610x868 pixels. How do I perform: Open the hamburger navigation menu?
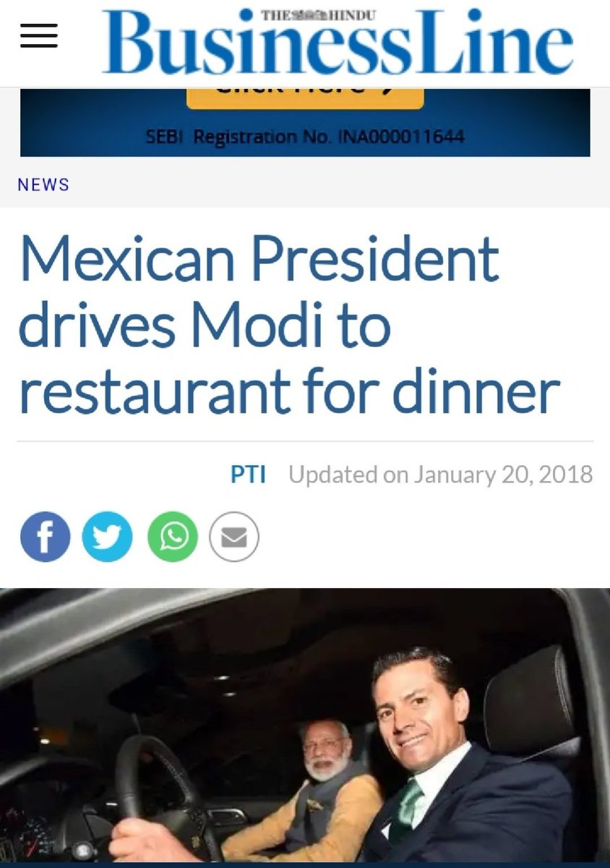coord(38,35)
